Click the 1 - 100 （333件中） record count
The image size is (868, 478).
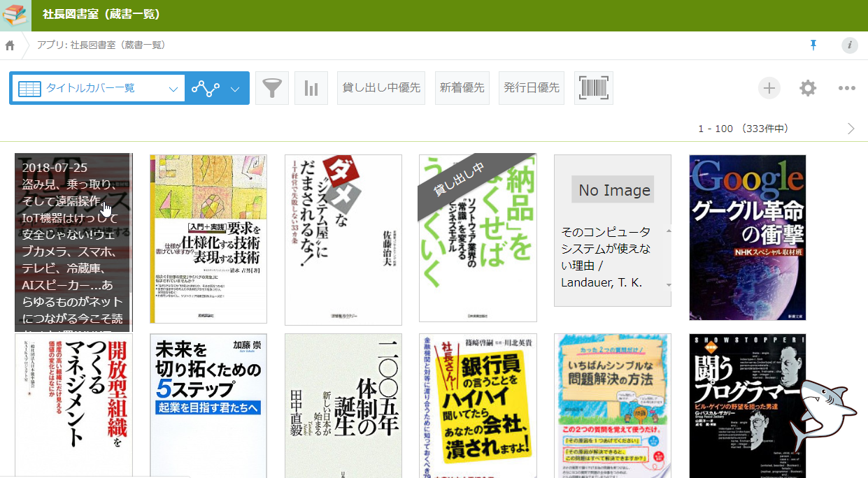click(x=744, y=129)
